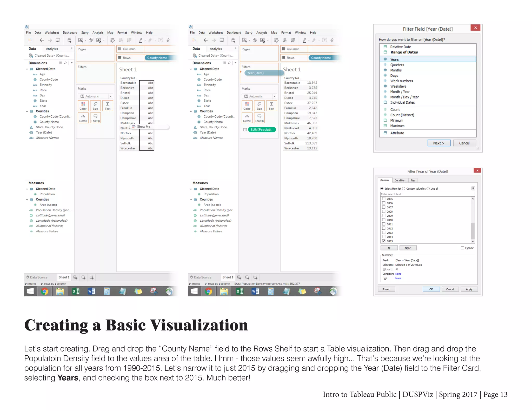Image resolution: width=532 pixels, height=411 pixels.
Task: Click the Highlight pen icon in right Tableau toolbar
Action: [x=304, y=40]
